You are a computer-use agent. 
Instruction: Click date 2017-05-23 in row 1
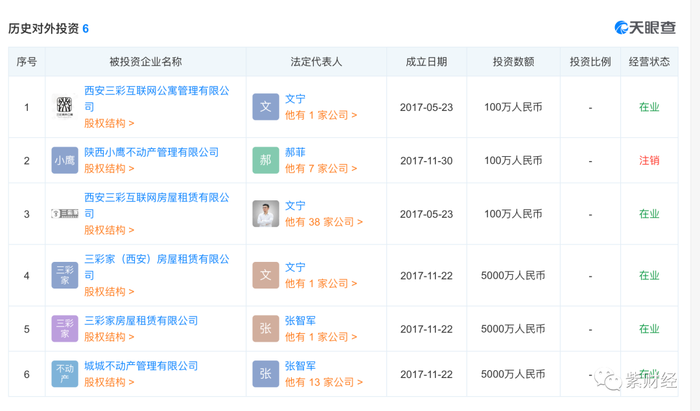tap(426, 107)
